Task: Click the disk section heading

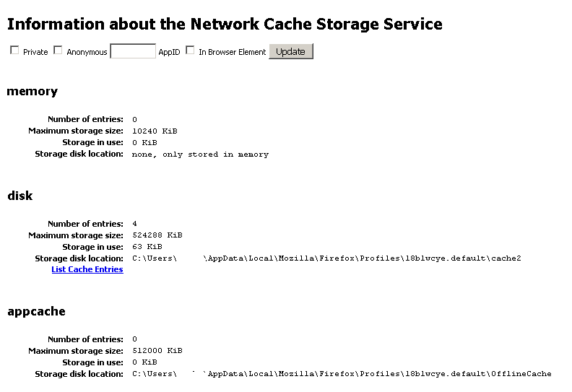Action: pos(19,196)
